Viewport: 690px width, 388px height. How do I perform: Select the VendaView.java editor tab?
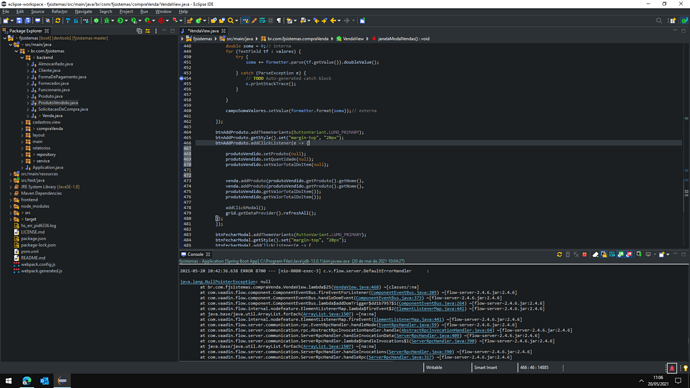pyautogui.click(x=203, y=31)
